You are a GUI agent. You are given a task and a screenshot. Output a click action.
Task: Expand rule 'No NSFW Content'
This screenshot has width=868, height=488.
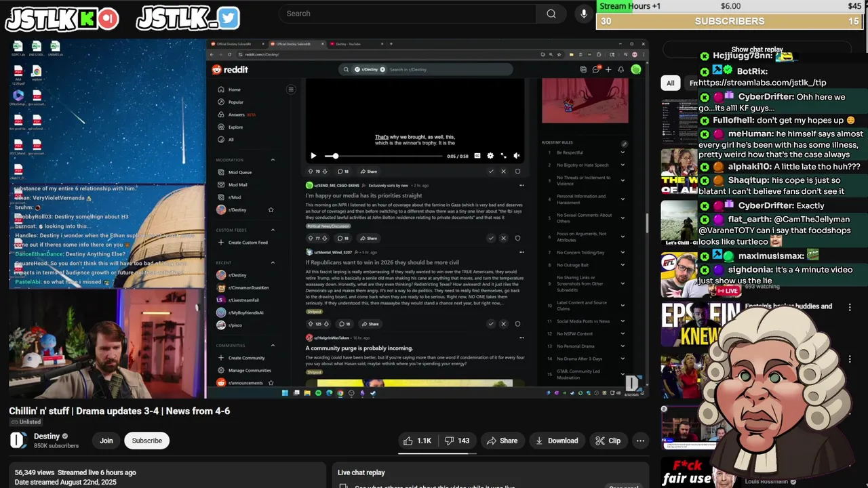click(623, 333)
